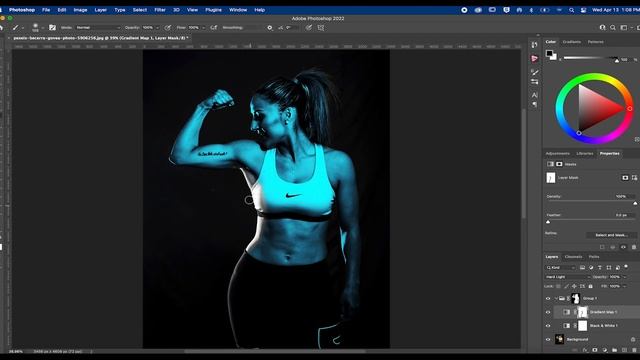Click the foreground color swatch in Color panel
640x360 pixels.
pyautogui.click(x=549, y=53)
